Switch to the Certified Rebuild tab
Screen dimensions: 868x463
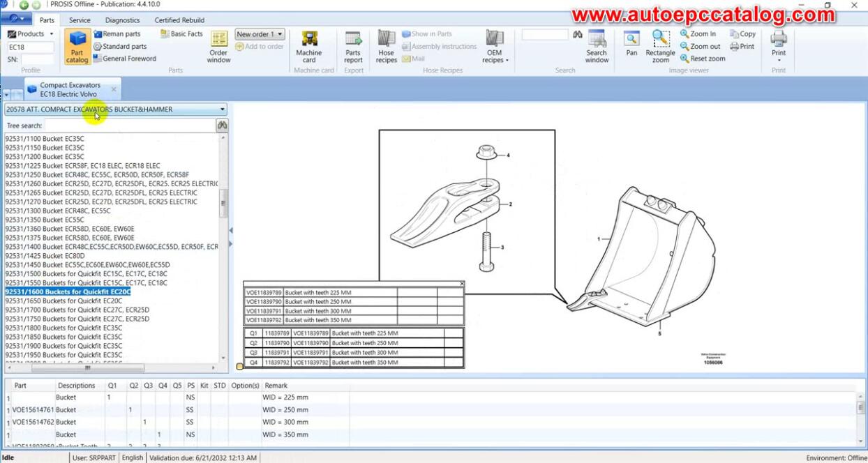click(179, 20)
